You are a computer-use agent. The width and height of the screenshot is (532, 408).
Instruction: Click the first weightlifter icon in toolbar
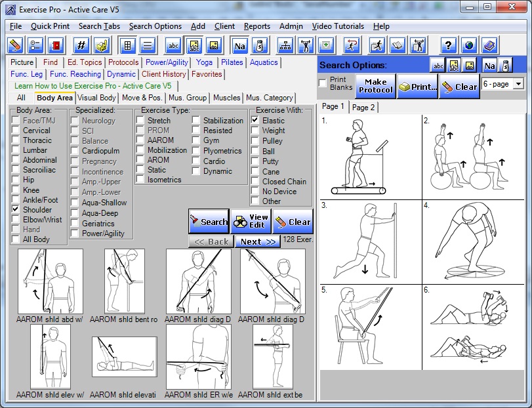tap(306, 45)
